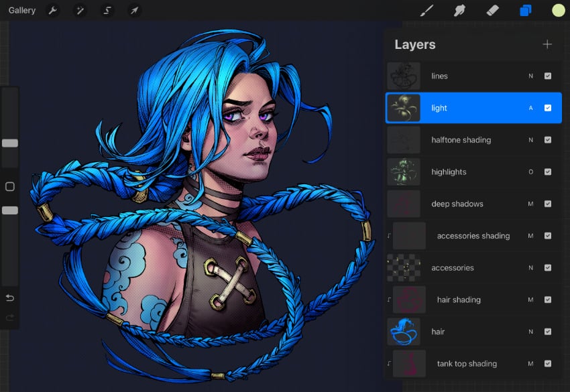Click the brush opacity slider handle

click(10, 210)
